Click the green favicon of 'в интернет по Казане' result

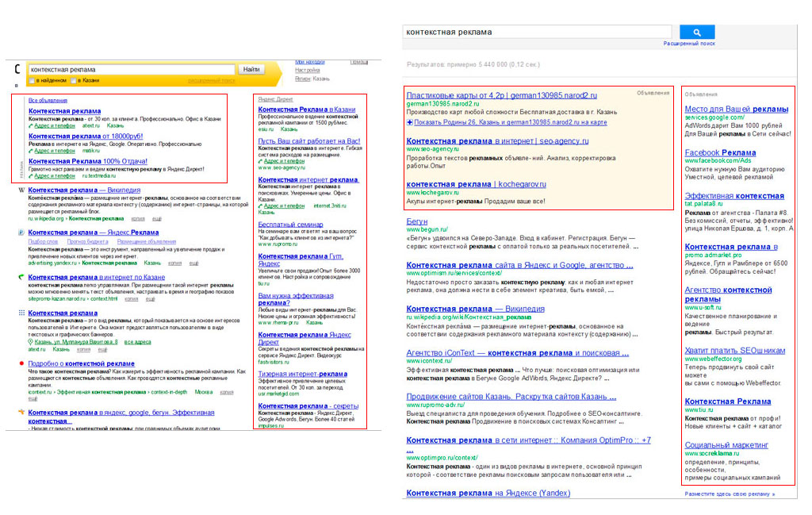[x=21, y=277]
